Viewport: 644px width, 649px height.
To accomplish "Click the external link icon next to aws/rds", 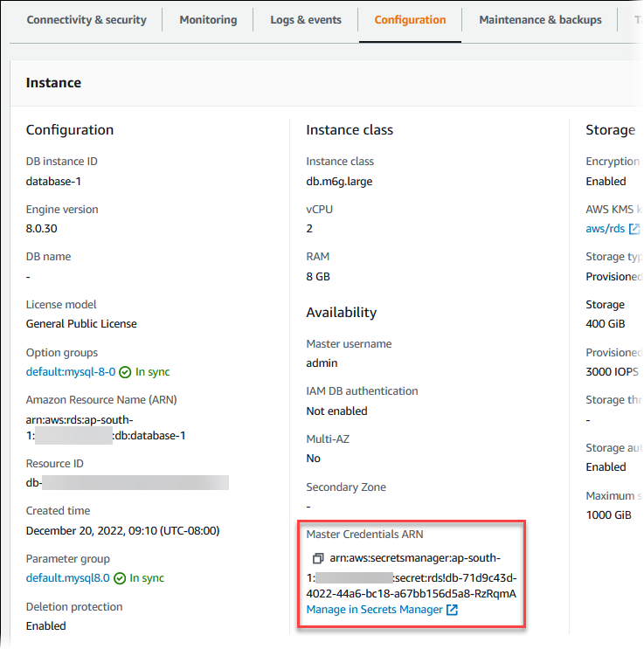I will [x=635, y=229].
